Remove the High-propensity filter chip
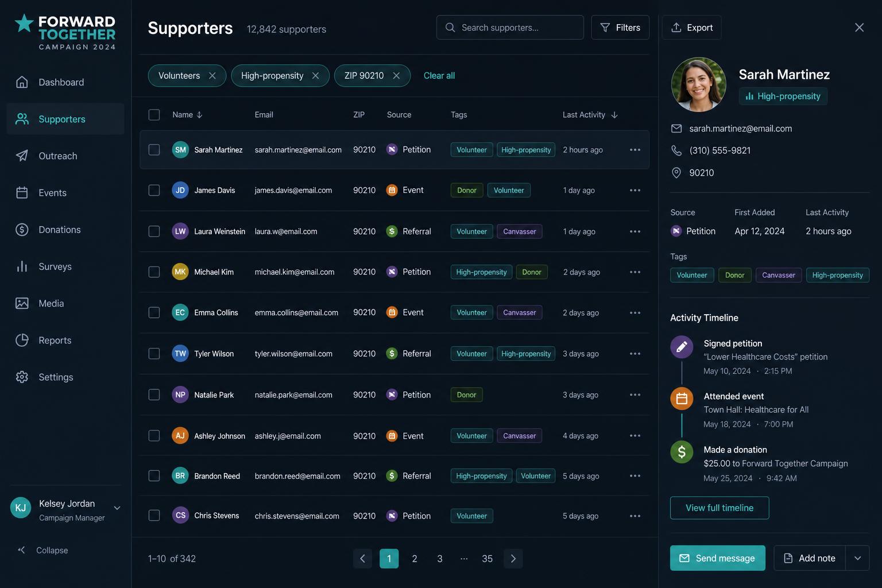The width and height of the screenshot is (882, 588). [x=315, y=76]
